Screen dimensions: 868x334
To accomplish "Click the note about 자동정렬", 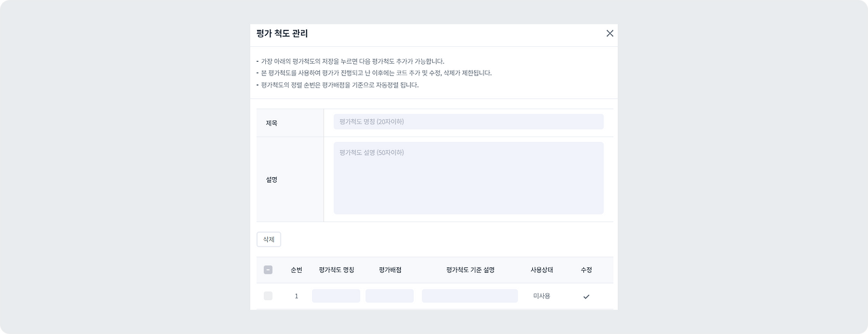I will coord(338,85).
